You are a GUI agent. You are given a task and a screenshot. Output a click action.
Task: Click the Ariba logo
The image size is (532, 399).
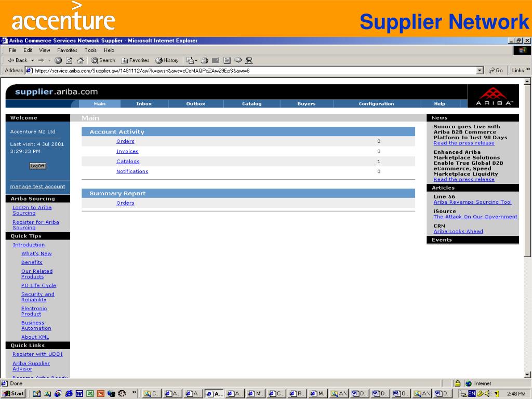click(x=494, y=96)
